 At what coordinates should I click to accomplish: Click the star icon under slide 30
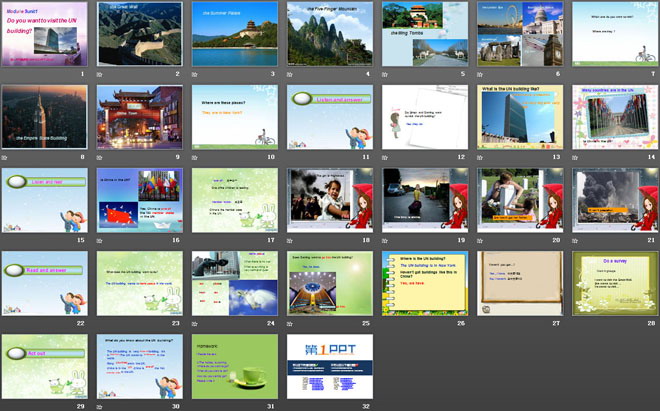(100, 407)
